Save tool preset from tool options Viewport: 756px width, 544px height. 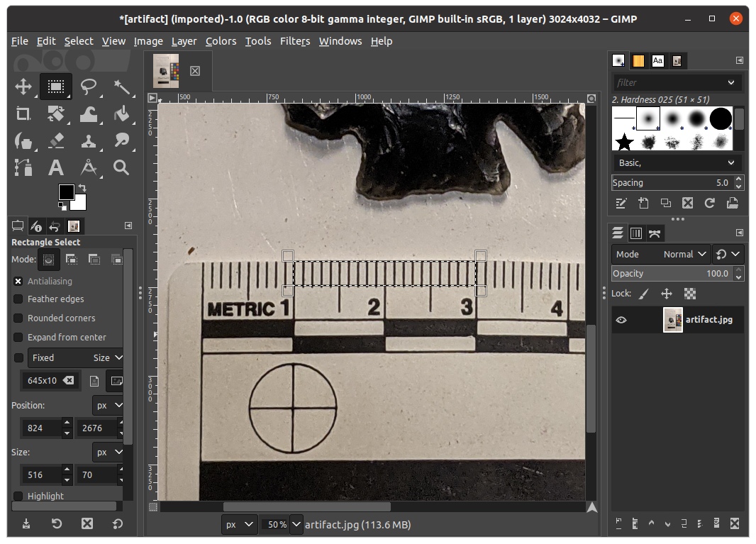pyautogui.click(x=26, y=523)
